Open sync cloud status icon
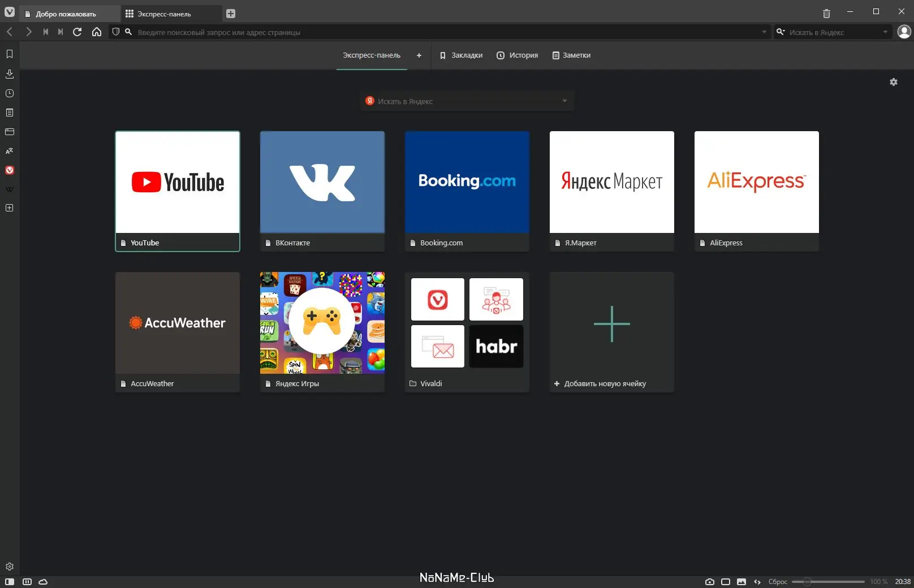This screenshot has width=914, height=588. (43, 581)
